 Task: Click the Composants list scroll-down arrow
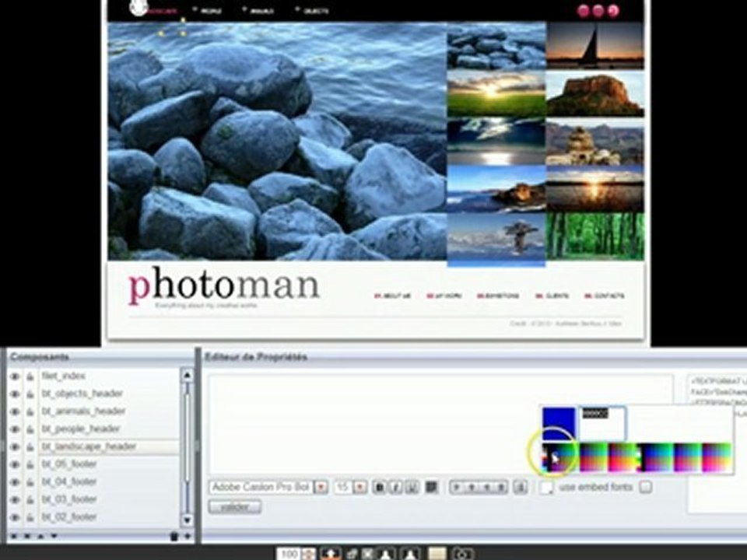tap(188, 520)
